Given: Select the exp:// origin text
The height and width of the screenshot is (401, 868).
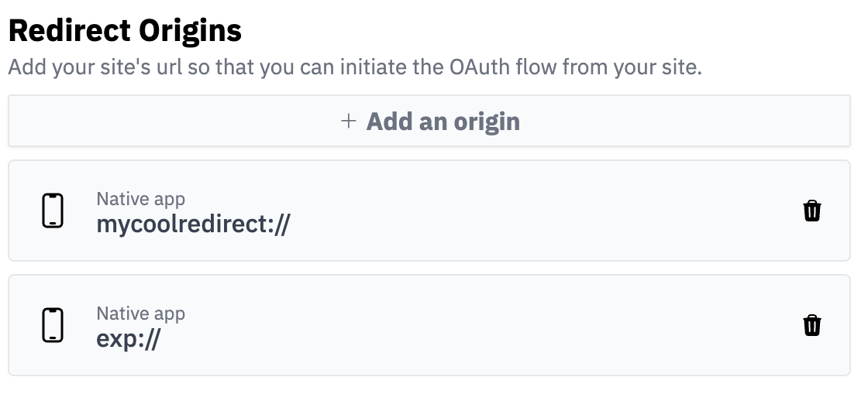Looking at the screenshot, I should click(x=128, y=339).
